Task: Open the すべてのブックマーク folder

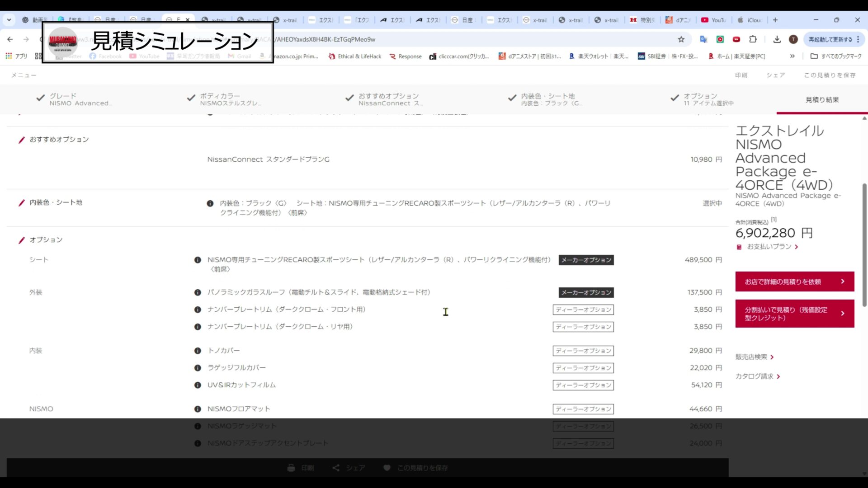Action: pyautogui.click(x=836, y=56)
